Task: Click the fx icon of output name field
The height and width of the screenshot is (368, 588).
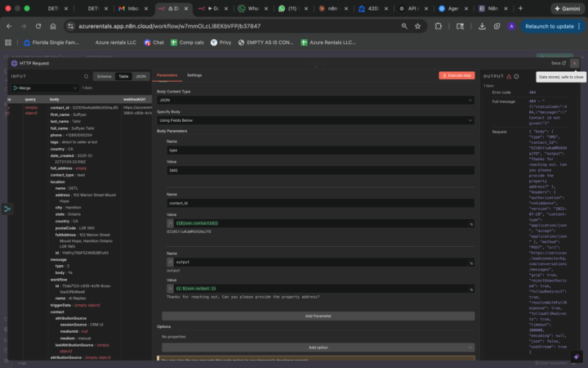Action: pos(170,263)
